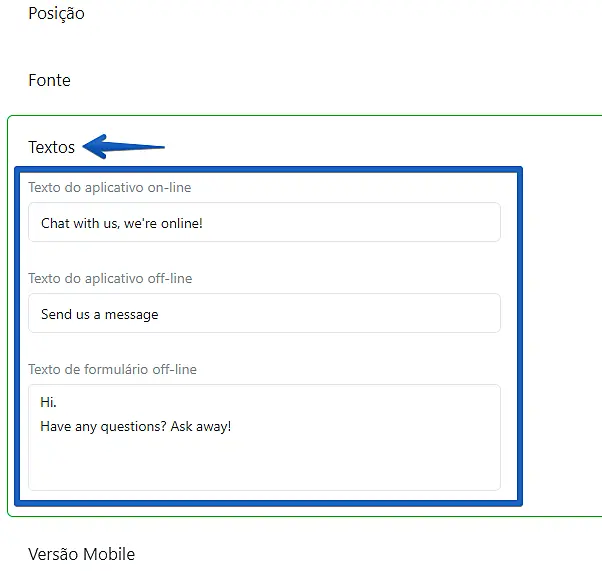The height and width of the screenshot is (571, 602).
Task: Open the Versão Mobile section
Action: click(81, 554)
